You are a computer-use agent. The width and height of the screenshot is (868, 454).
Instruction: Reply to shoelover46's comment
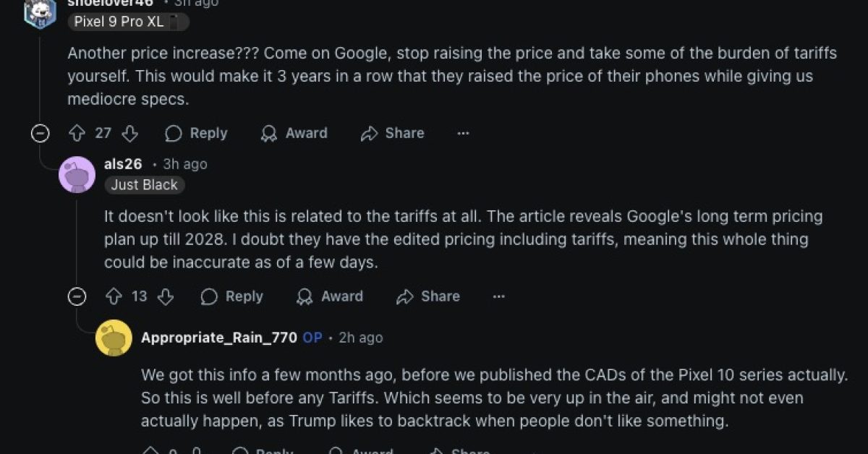(196, 133)
